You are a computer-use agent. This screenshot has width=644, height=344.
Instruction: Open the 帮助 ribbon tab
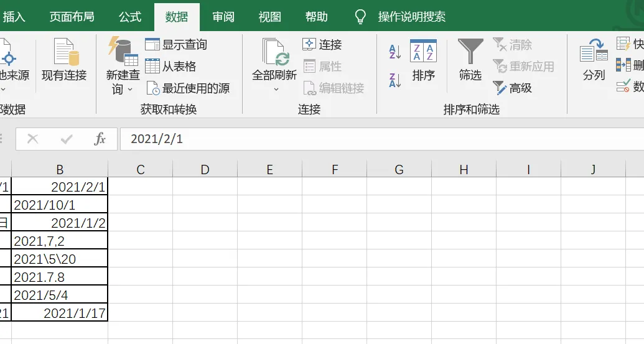click(x=316, y=17)
